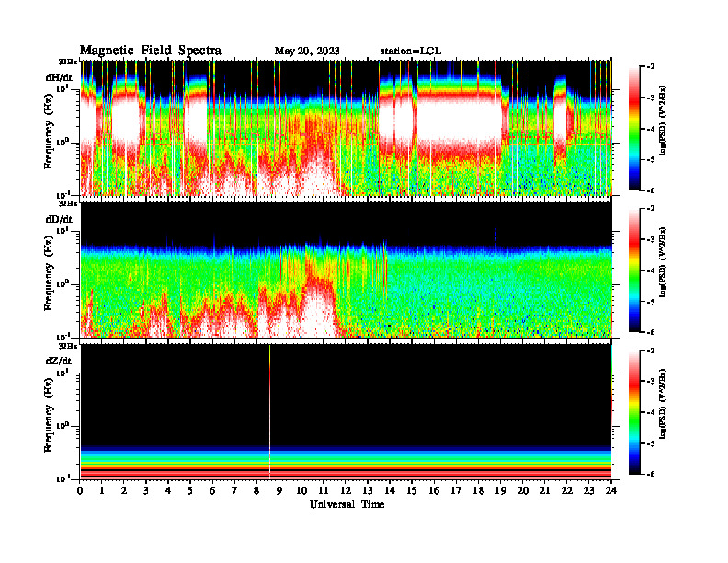
Task: Click hour 3 on the time axis
Action: pos(146,491)
